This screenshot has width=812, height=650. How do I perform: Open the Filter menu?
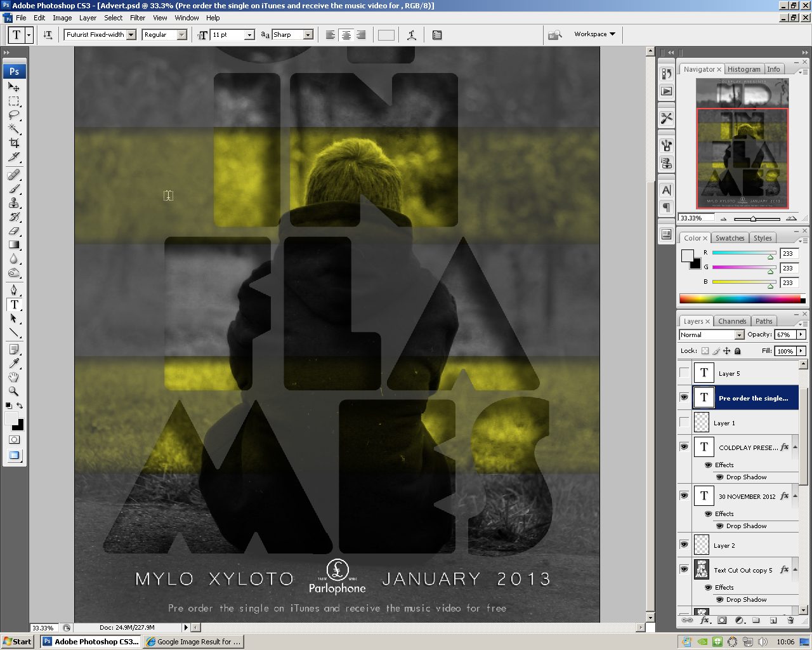138,18
